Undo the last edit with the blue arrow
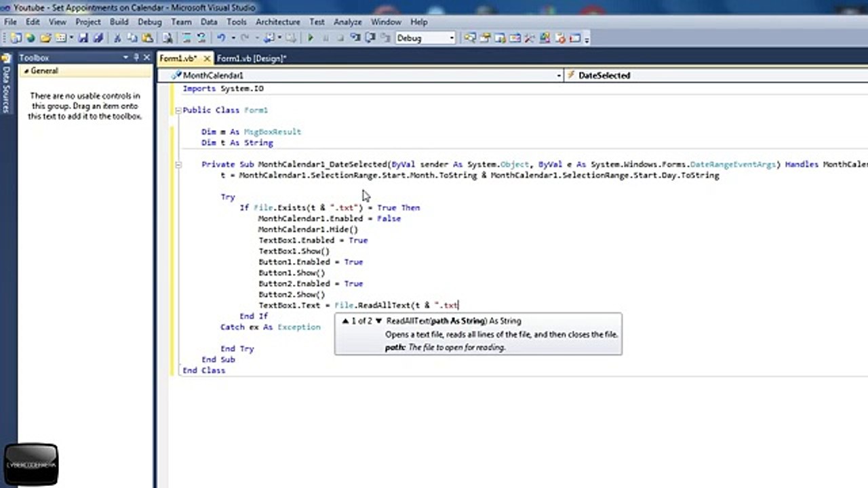 220,38
